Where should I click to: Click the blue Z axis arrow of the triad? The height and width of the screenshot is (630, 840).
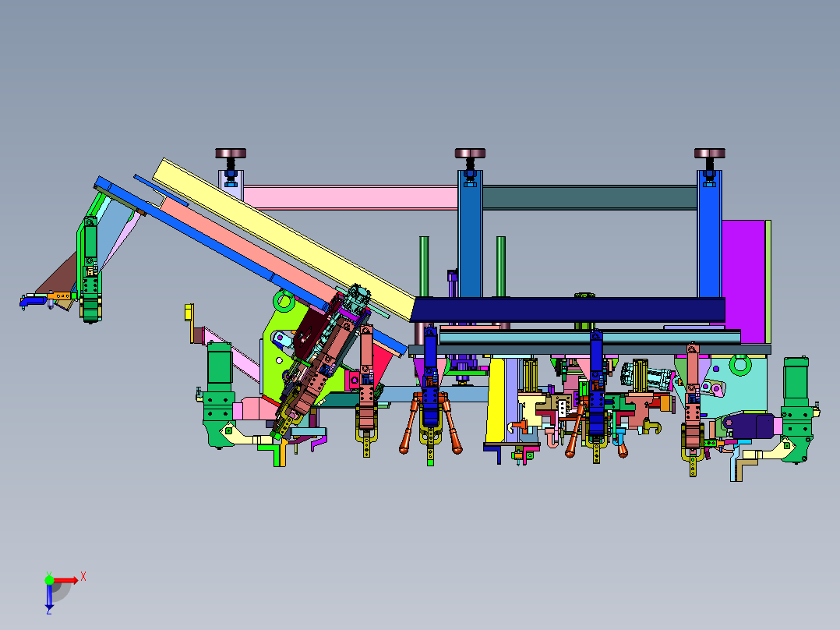coord(49,596)
